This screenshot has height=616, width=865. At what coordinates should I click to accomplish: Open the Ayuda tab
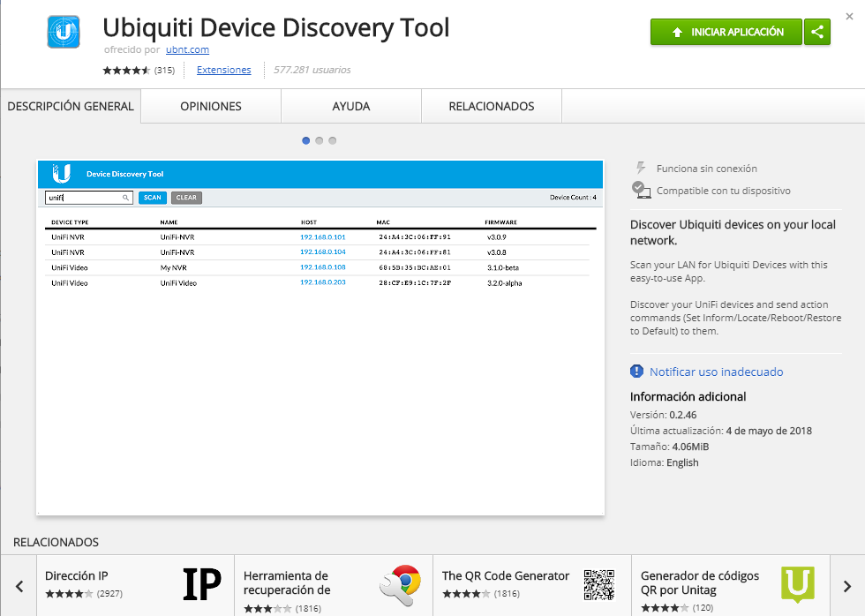[x=351, y=107]
